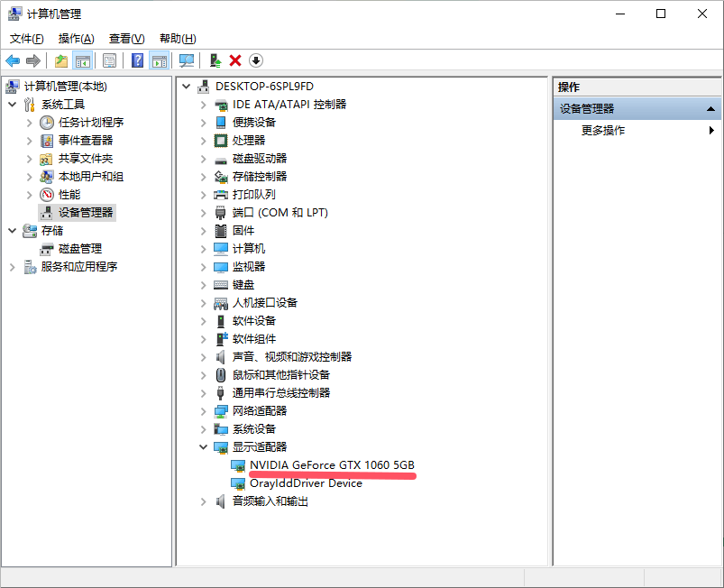Open the 查看(V) menu
This screenshot has height=588, width=724.
coord(126,38)
